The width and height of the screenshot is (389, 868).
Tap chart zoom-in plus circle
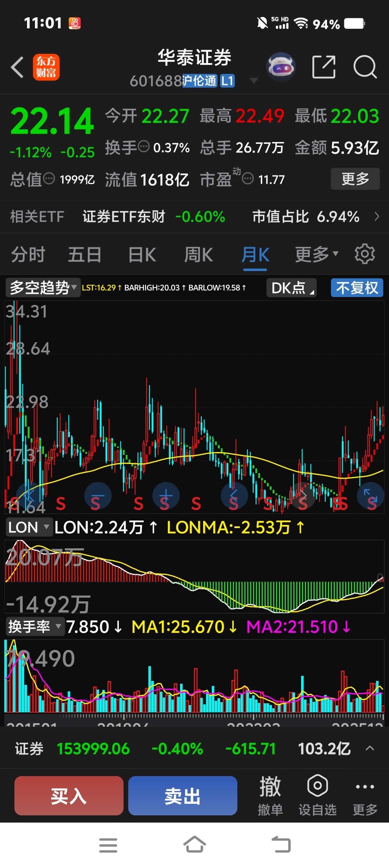[166, 496]
